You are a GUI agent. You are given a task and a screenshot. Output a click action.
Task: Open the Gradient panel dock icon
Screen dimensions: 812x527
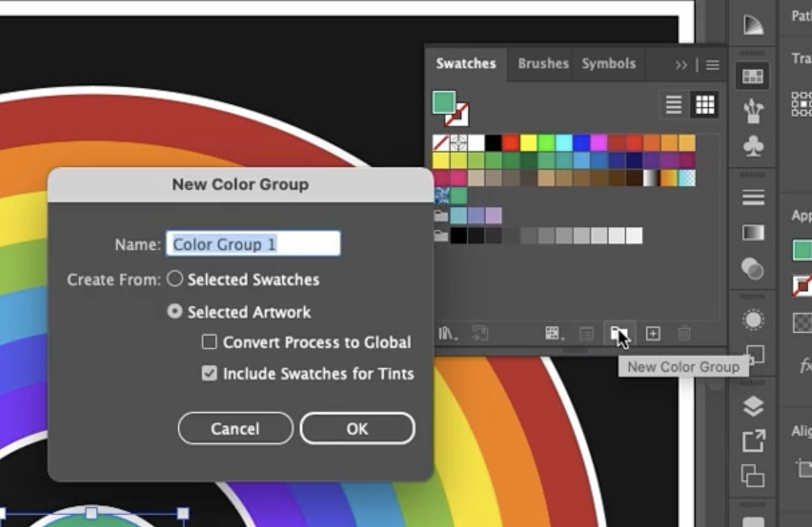pyautogui.click(x=754, y=233)
